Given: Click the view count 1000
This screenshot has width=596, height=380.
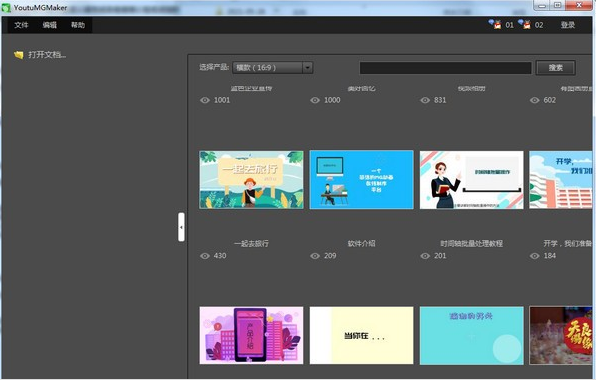Looking at the screenshot, I should click(x=332, y=100).
